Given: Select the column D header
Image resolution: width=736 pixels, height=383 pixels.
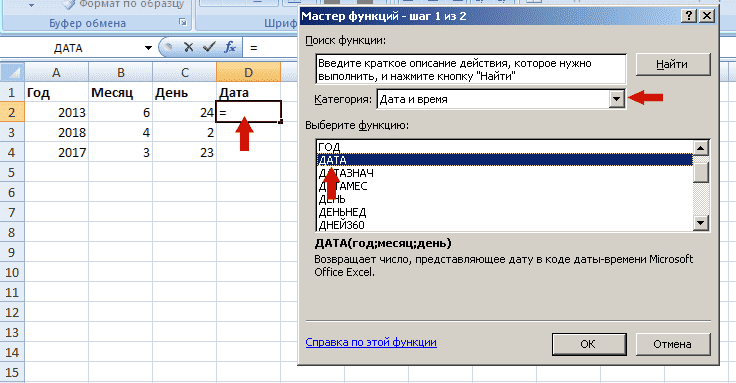Looking at the screenshot, I should click(248, 72).
